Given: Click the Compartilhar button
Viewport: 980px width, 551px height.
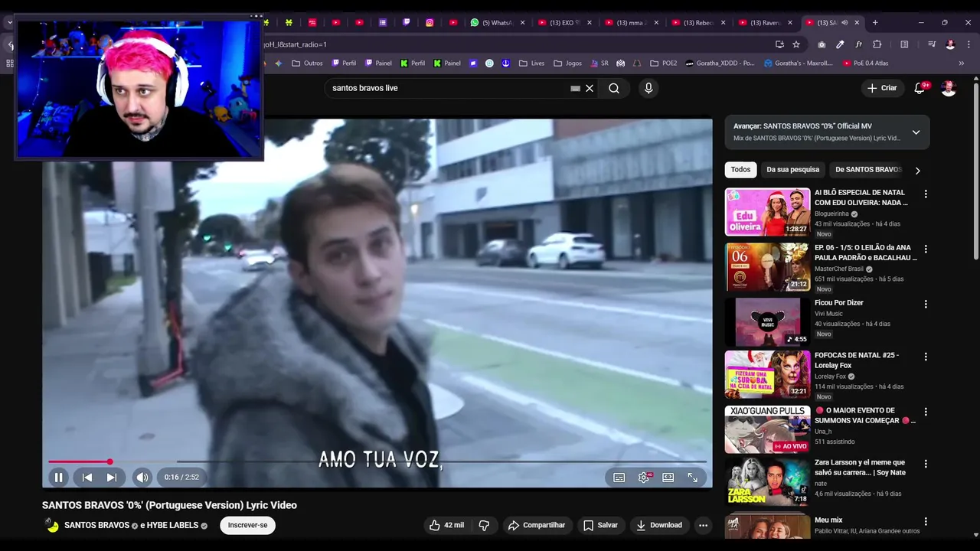Looking at the screenshot, I should pyautogui.click(x=537, y=525).
